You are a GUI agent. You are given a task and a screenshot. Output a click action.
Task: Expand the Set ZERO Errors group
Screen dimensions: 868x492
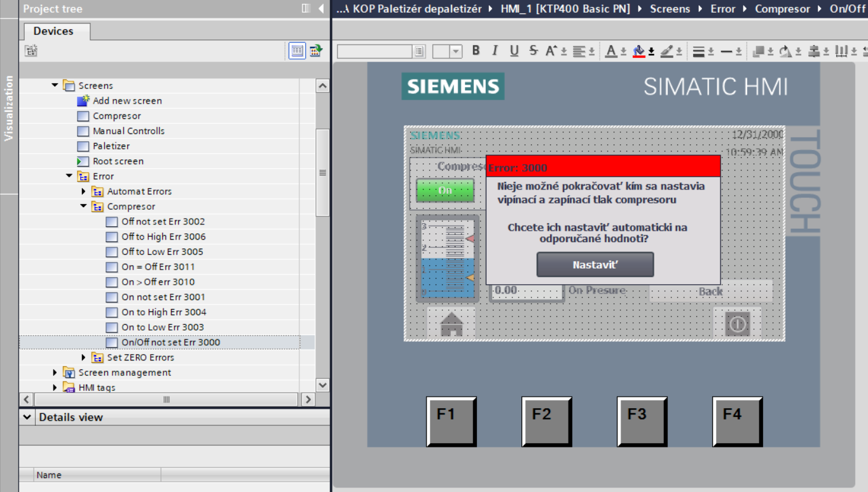tap(83, 357)
